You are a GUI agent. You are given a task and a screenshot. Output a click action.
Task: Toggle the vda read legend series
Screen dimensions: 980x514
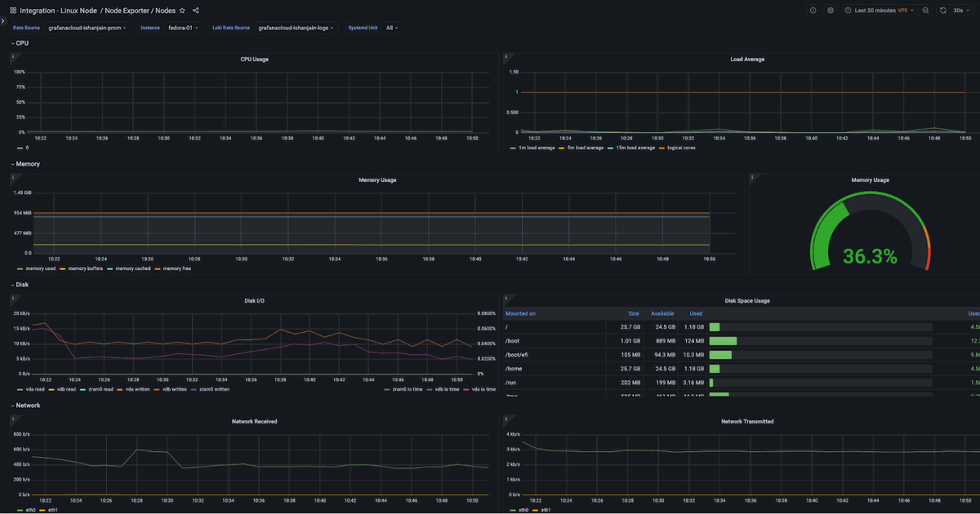click(x=29, y=389)
